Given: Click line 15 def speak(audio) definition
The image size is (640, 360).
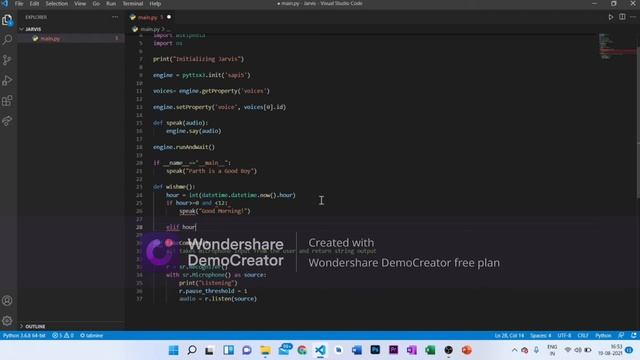Looking at the screenshot, I should click(x=180, y=123).
